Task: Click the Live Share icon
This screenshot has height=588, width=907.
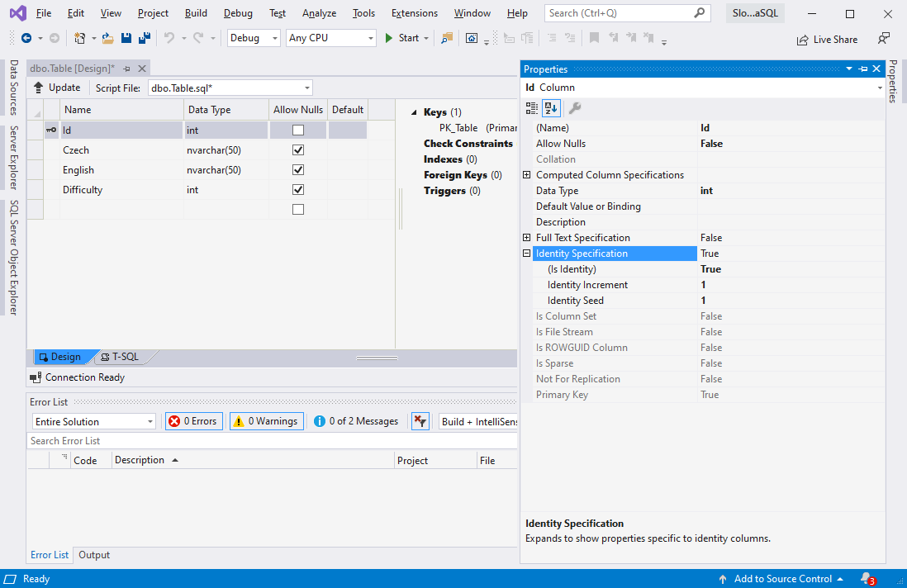Action: [802, 40]
